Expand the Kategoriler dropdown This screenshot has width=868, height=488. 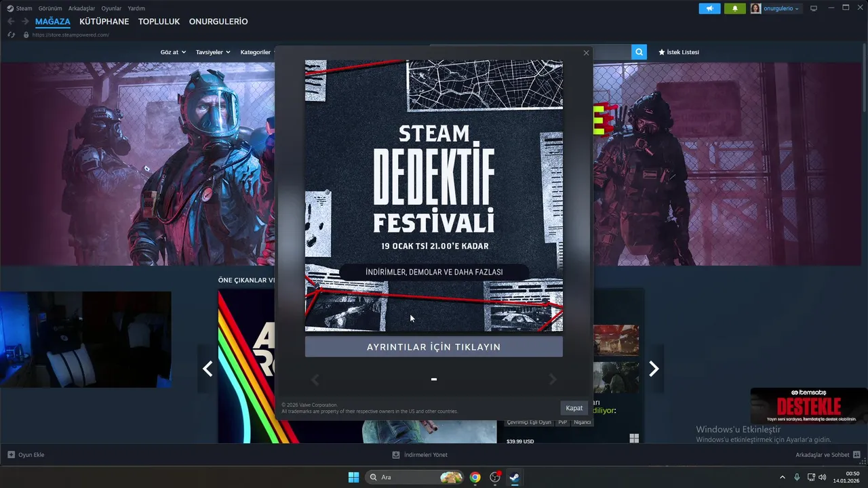256,52
